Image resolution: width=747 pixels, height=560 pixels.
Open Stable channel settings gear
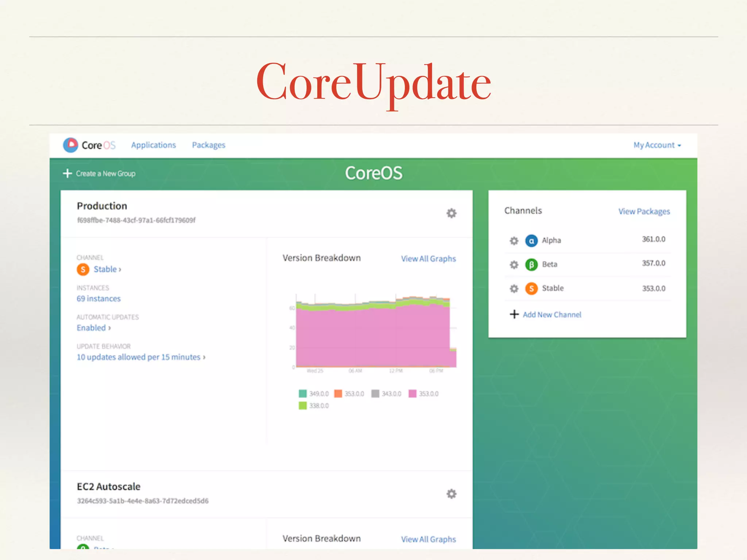pos(514,289)
